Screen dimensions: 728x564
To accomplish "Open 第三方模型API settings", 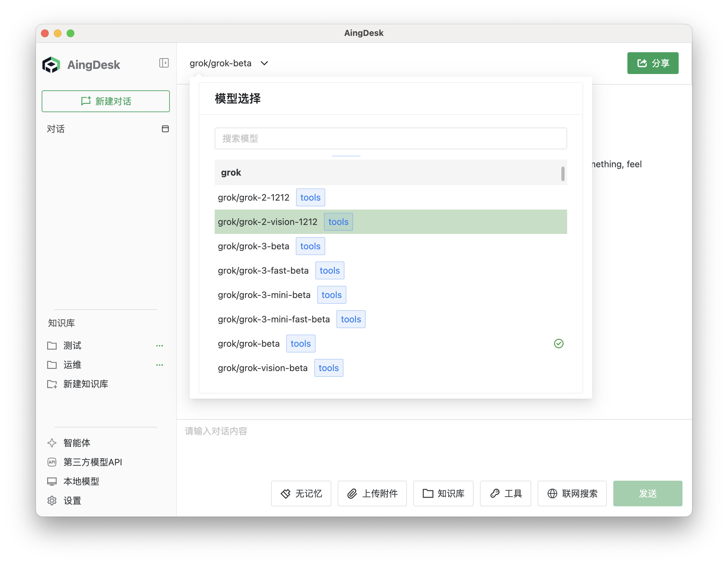I will click(92, 462).
